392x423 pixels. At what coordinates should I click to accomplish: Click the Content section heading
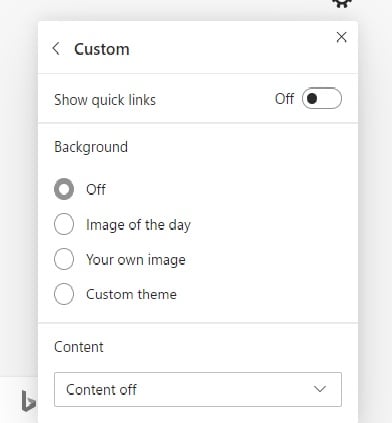coord(79,347)
